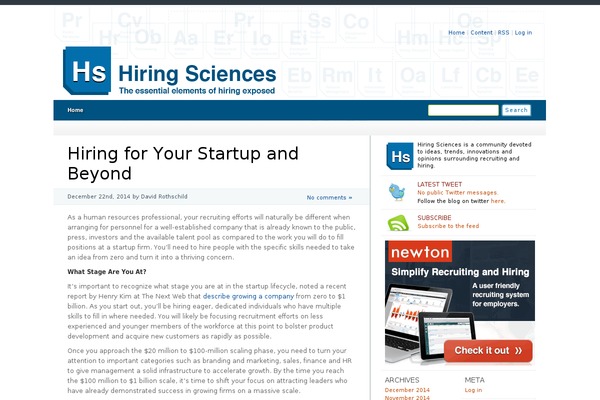Image resolution: width=600 pixels, height=400 pixels.
Task: Click the Hs logo in the header
Action: (87, 71)
